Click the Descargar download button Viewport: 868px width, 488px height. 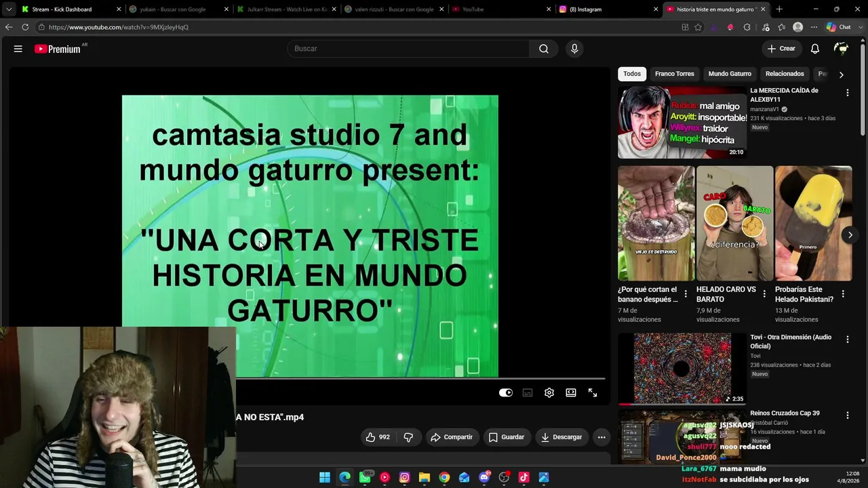coord(561,437)
